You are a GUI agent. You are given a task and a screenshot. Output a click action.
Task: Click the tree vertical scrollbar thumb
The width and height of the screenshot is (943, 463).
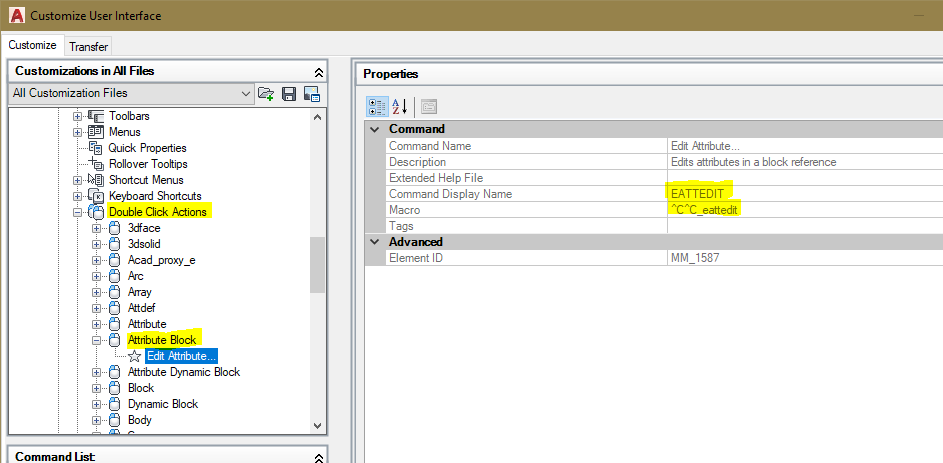point(318,265)
